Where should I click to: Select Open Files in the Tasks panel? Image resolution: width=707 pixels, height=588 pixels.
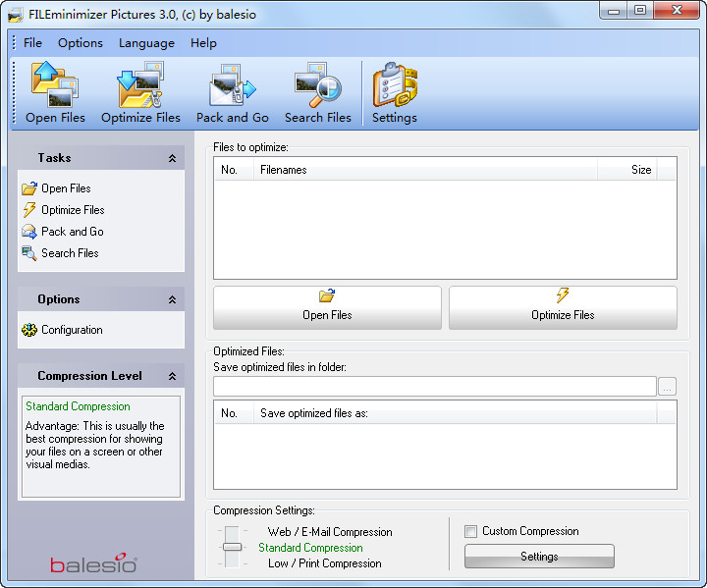point(66,188)
